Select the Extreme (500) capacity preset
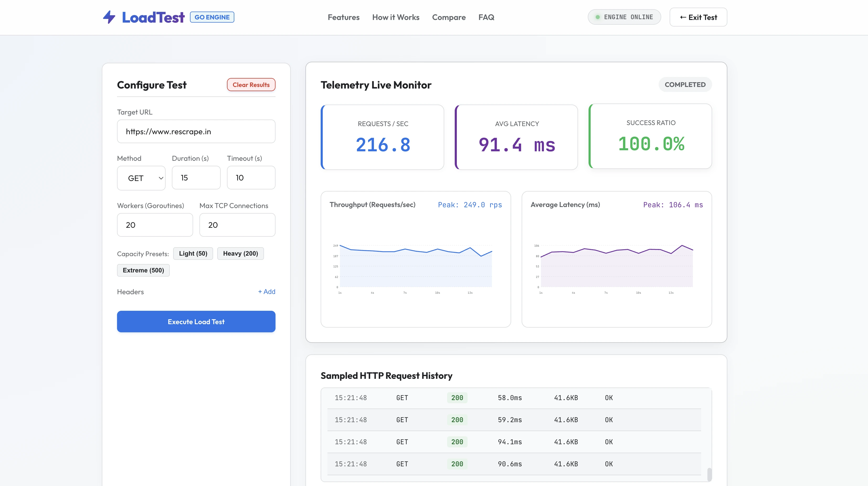The image size is (868, 486). pyautogui.click(x=143, y=270)
